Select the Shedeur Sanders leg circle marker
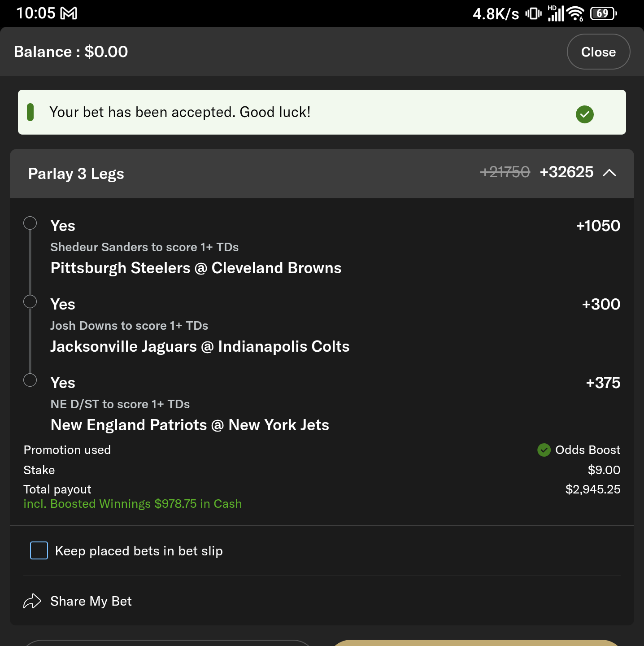 click(x=30, y=223)
